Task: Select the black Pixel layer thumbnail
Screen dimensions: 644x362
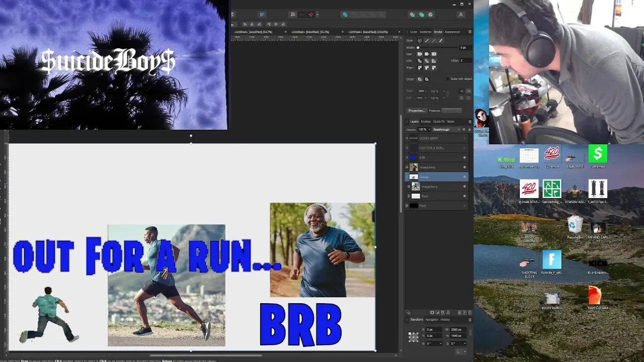Action: (414, 206)
